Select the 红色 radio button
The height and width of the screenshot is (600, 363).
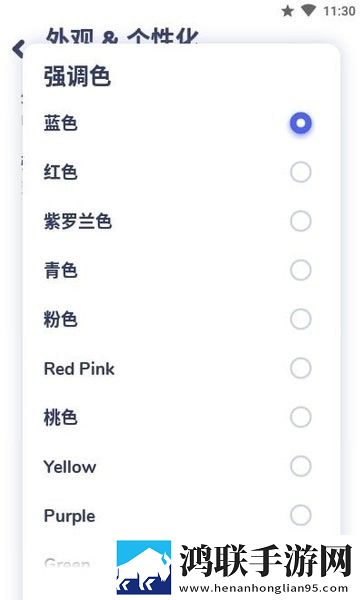300,172
